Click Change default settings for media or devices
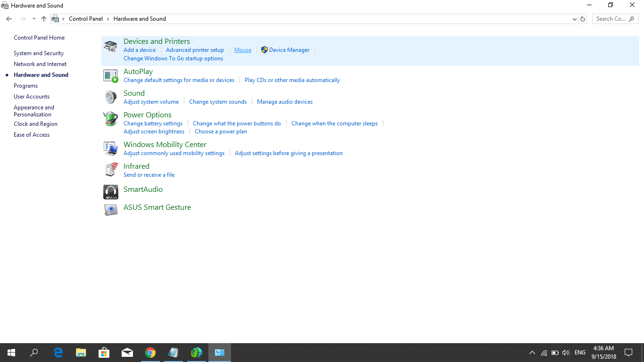The height and width of the screenshot is (362, 644). tap(179, 80)
